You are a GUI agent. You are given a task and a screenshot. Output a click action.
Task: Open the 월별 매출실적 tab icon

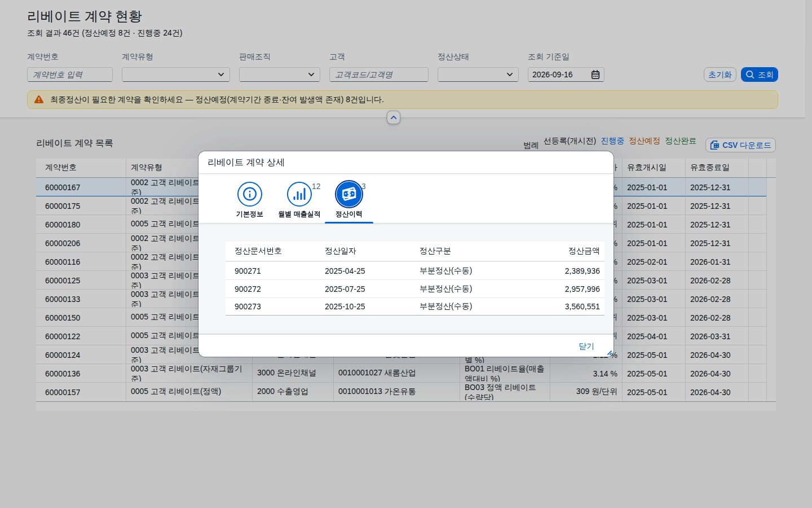click(299, 194)
